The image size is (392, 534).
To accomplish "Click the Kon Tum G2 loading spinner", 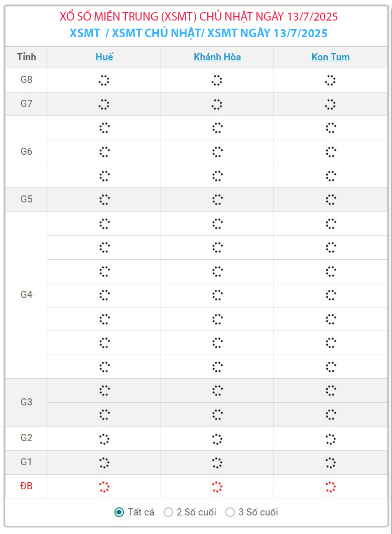I will 330,439.
